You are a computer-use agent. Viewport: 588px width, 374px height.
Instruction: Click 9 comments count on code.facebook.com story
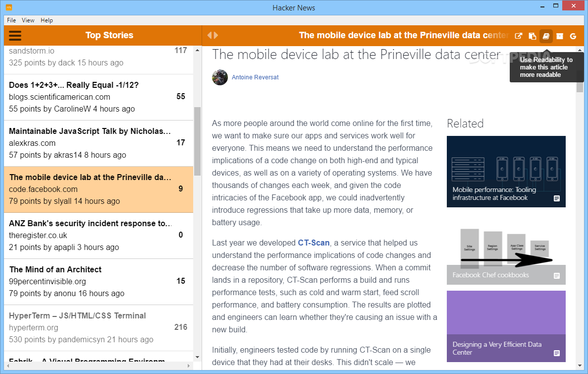(x=181, y=189)
